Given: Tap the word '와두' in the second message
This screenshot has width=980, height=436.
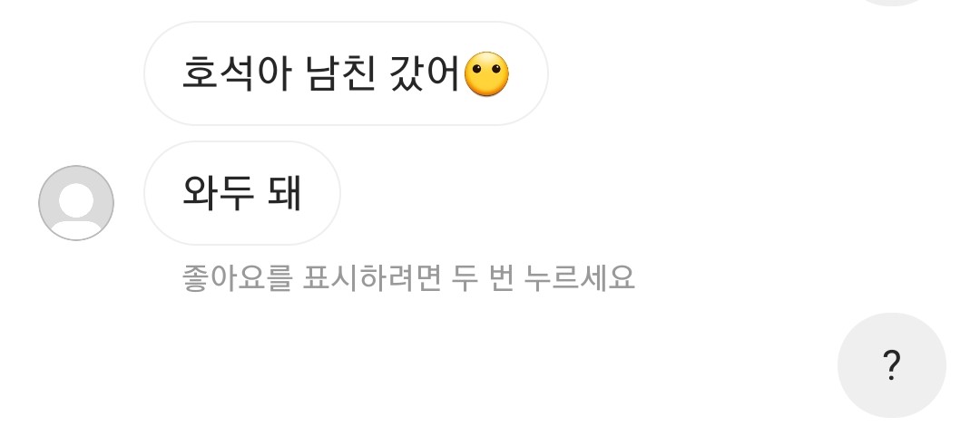Looking at the screenshot, I should click(x=218, y=192).
